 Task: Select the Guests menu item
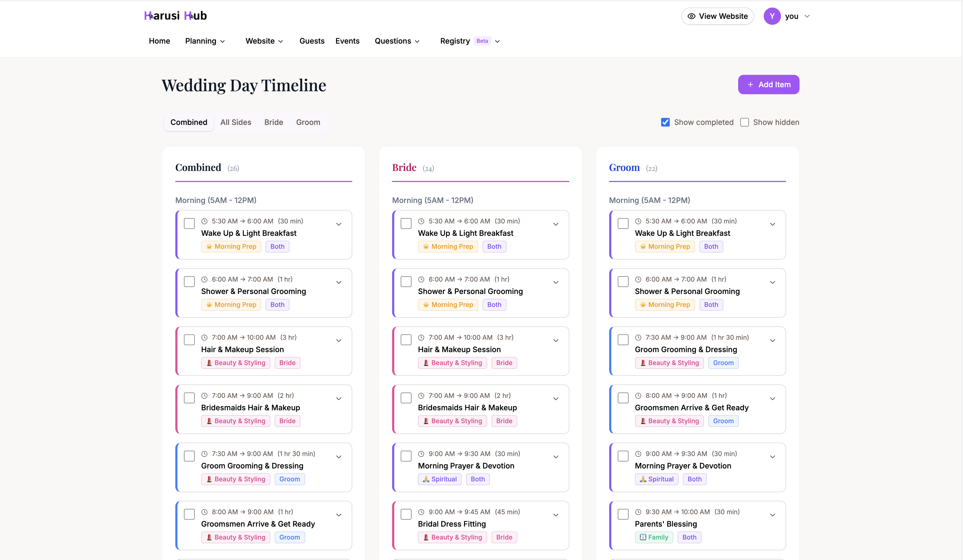coord(312,41)
